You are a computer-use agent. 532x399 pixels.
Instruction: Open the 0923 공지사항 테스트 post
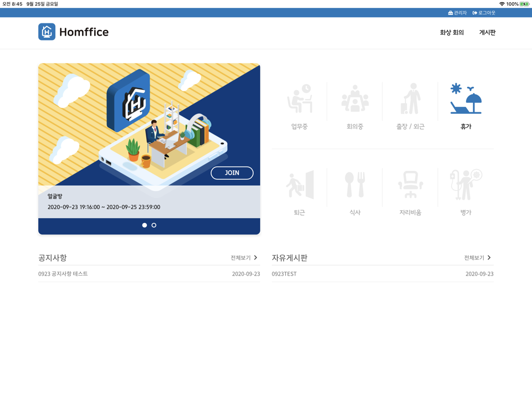point(63,274)
